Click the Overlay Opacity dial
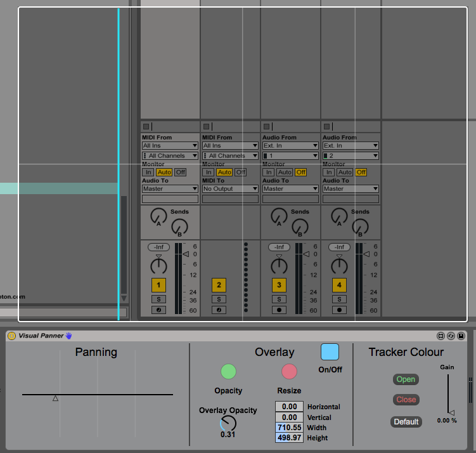 click(228, 423)
